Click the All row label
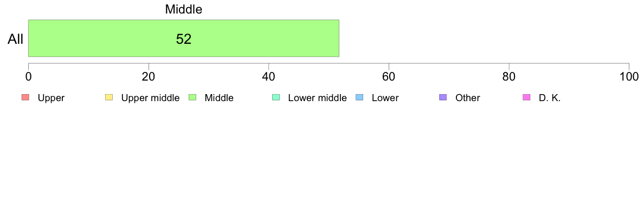Viewport: 644px width, 199px height. 16,39
